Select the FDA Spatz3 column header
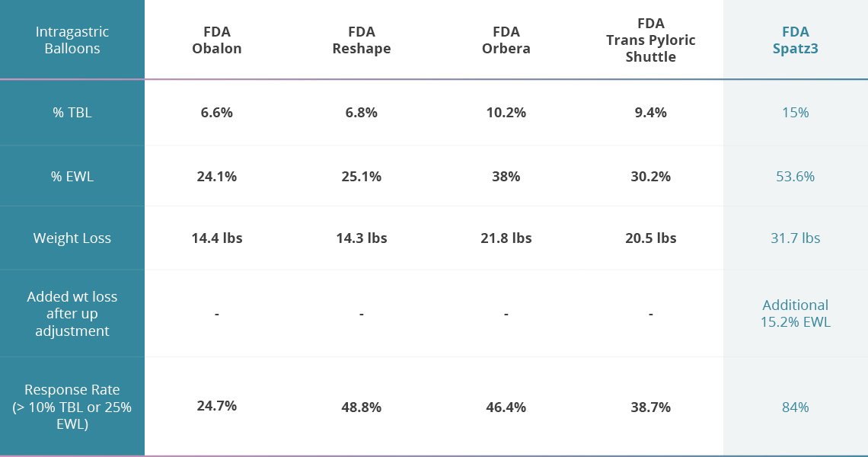Viewport: 868px width, 457px height. (796, 40)
